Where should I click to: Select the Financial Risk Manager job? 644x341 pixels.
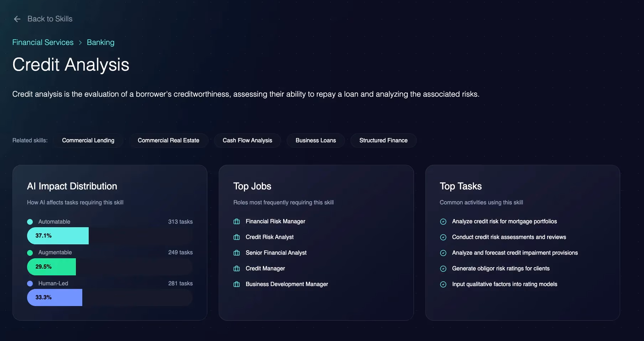(275, 222)
